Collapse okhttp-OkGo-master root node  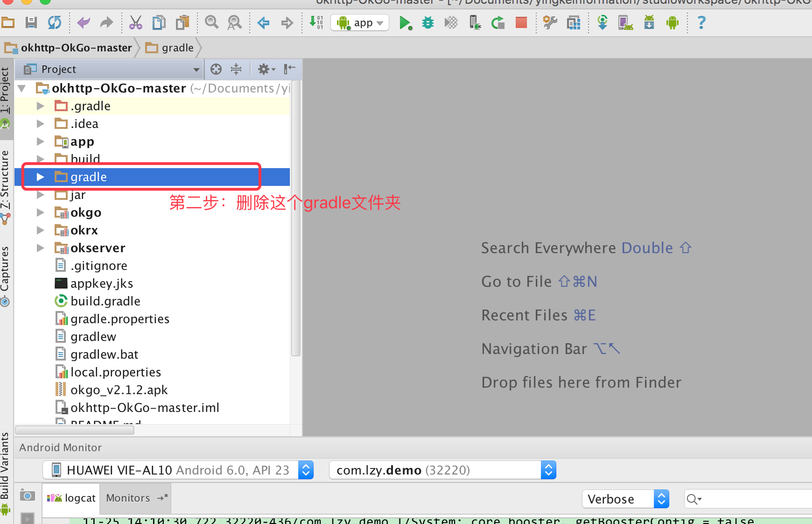21,88
